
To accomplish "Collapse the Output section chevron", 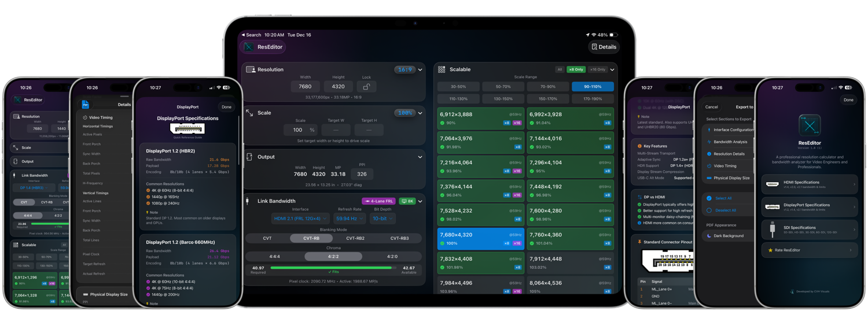I will coord(420,157).
